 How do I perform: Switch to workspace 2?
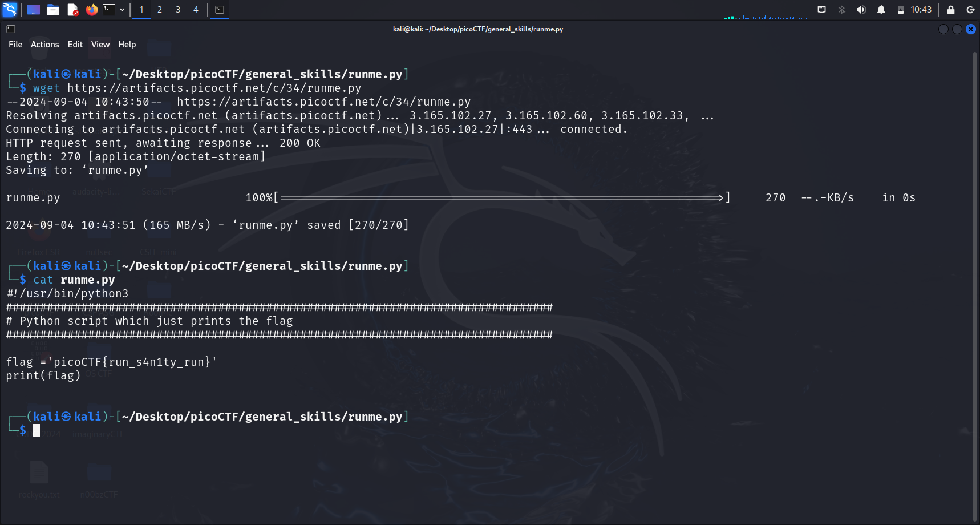pyautogui.click(x=160, y=10)
